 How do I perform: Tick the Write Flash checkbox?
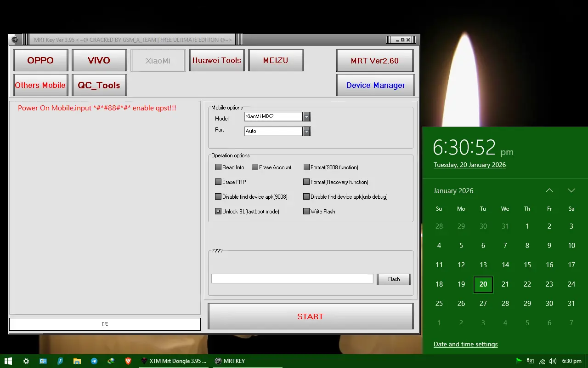coord(306,212)
